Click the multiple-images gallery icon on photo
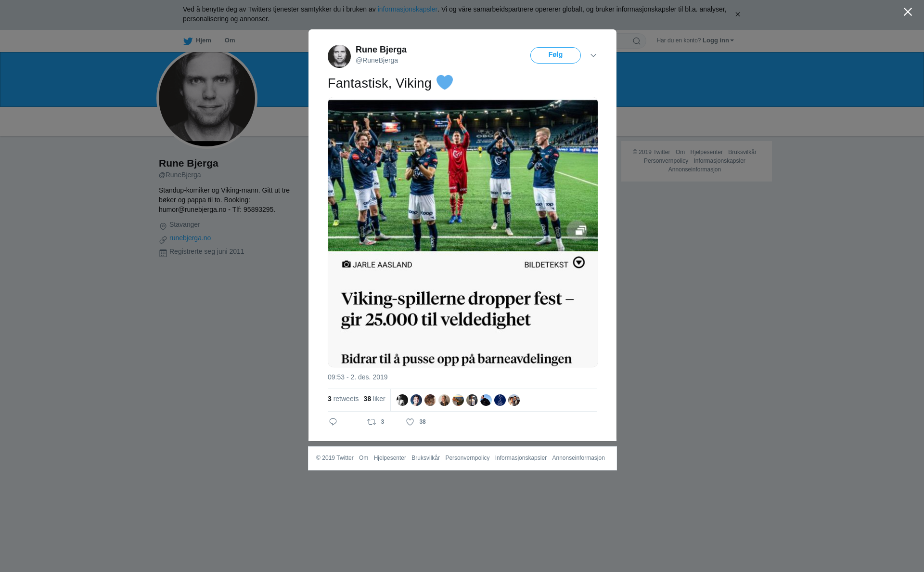 (x=577, y=231)
